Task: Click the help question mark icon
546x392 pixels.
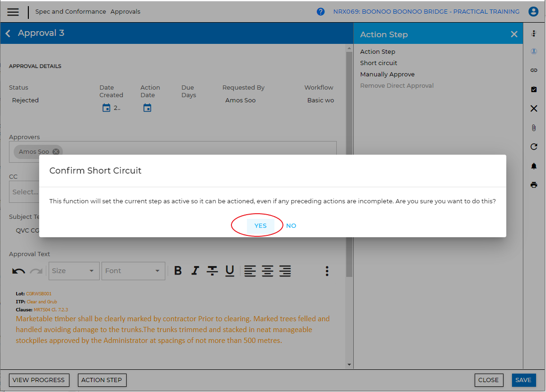Action: 321,12
